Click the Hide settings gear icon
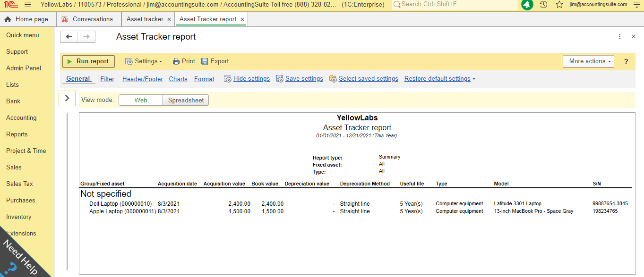 227,79
